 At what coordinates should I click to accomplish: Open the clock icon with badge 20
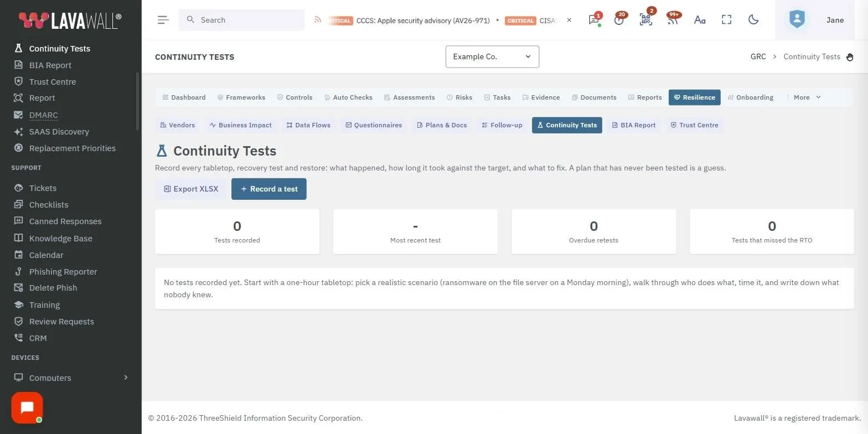(619, 20)
